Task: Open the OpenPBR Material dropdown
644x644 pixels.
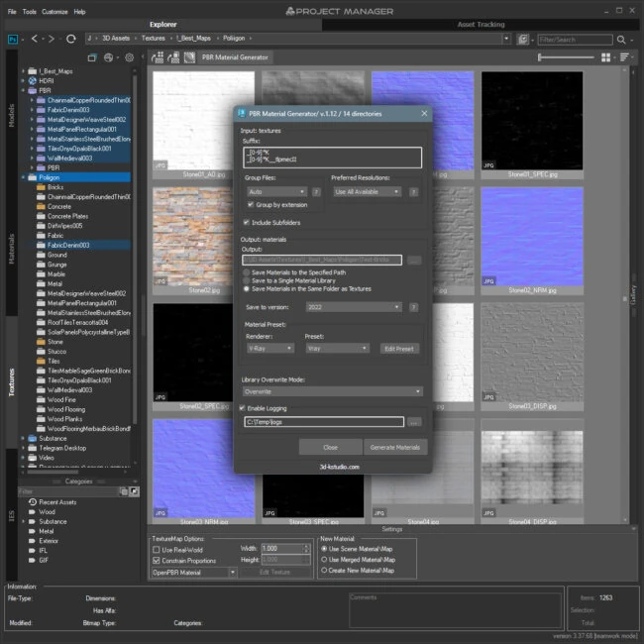Action: [x=194, y=572]
